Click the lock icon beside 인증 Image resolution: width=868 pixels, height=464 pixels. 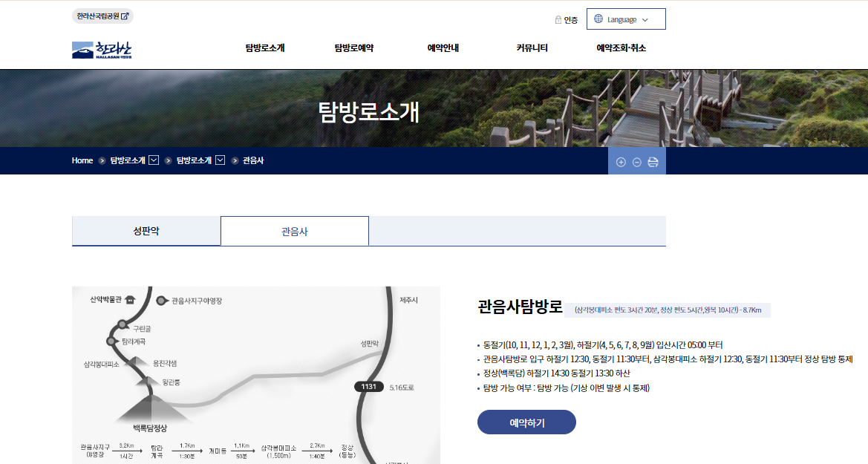[x=558, y=19]
